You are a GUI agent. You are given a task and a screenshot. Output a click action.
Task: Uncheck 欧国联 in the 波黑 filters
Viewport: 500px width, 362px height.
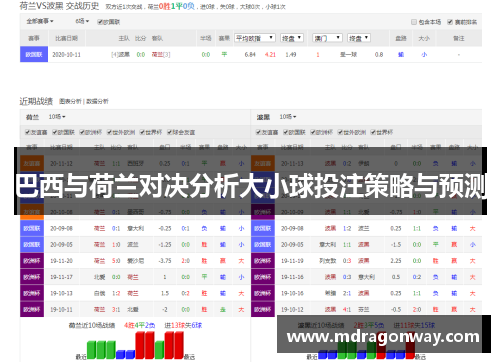click(x=286, y=132)
